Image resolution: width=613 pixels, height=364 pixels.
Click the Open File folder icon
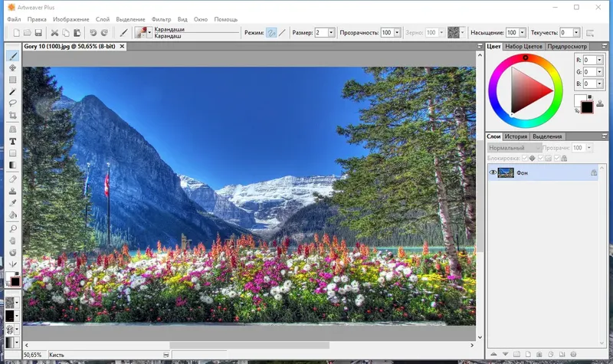tap(28, 33)
